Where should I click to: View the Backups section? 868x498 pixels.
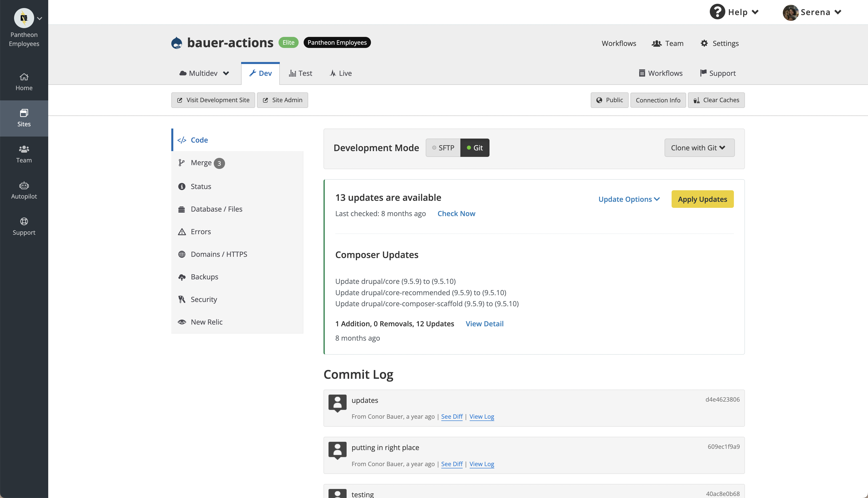(204, 277)
